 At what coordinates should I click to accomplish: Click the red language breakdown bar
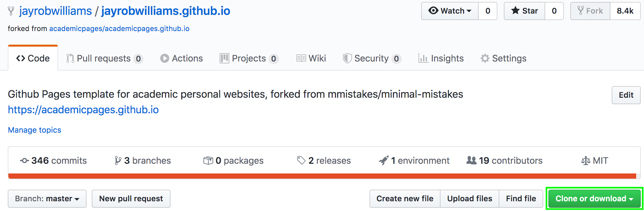point(322,176)
